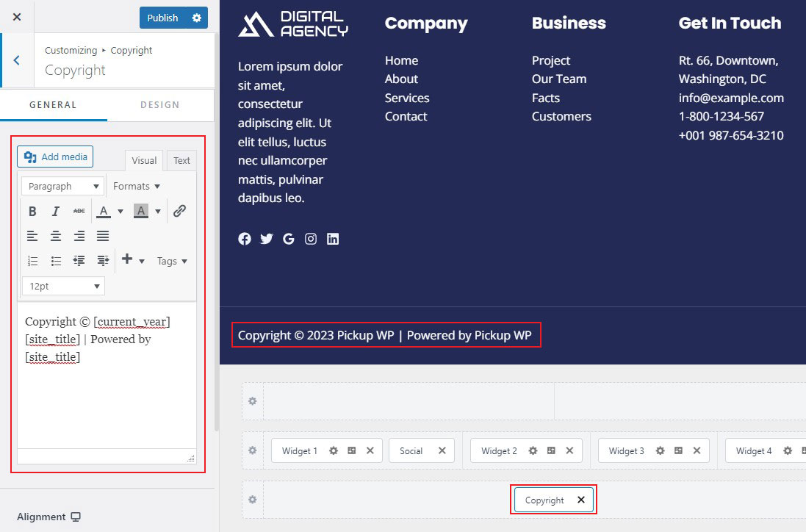Open the Paragraph format dropdown

[x=62, y=186]
